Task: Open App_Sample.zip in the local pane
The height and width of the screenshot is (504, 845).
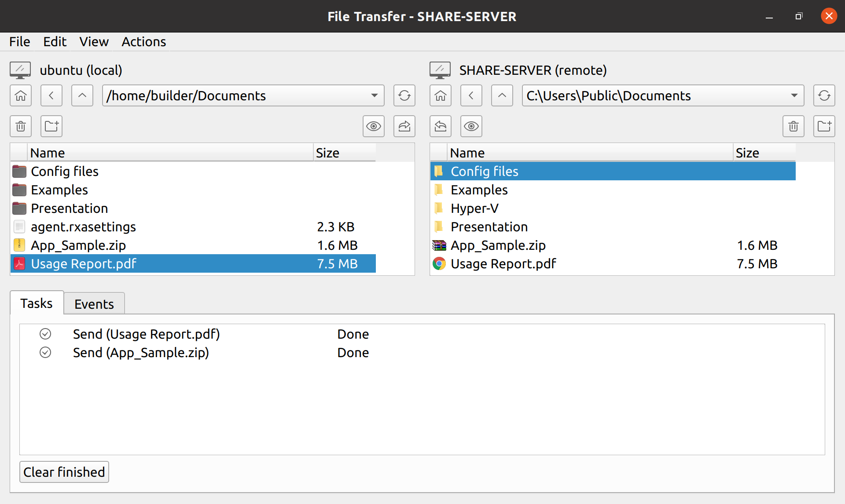Action: pos(78,245)
